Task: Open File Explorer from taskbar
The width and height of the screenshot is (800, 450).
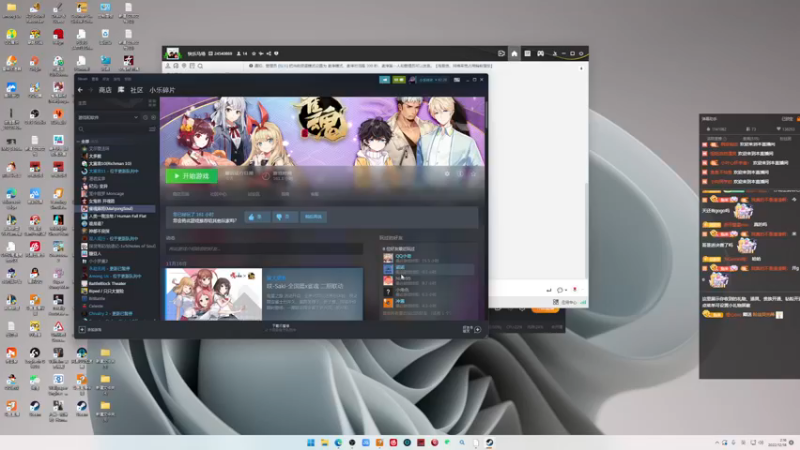Action: pyautogui.click(x=324, y=442)
